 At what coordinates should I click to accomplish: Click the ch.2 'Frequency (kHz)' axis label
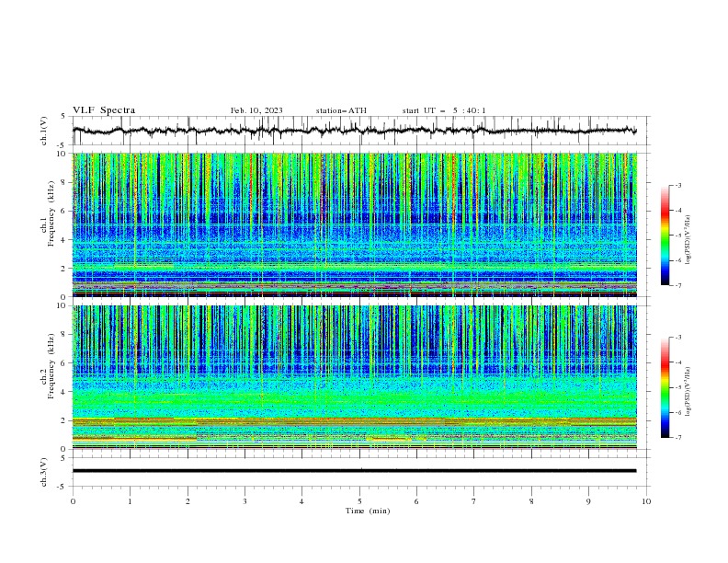(x=51, y=366)
